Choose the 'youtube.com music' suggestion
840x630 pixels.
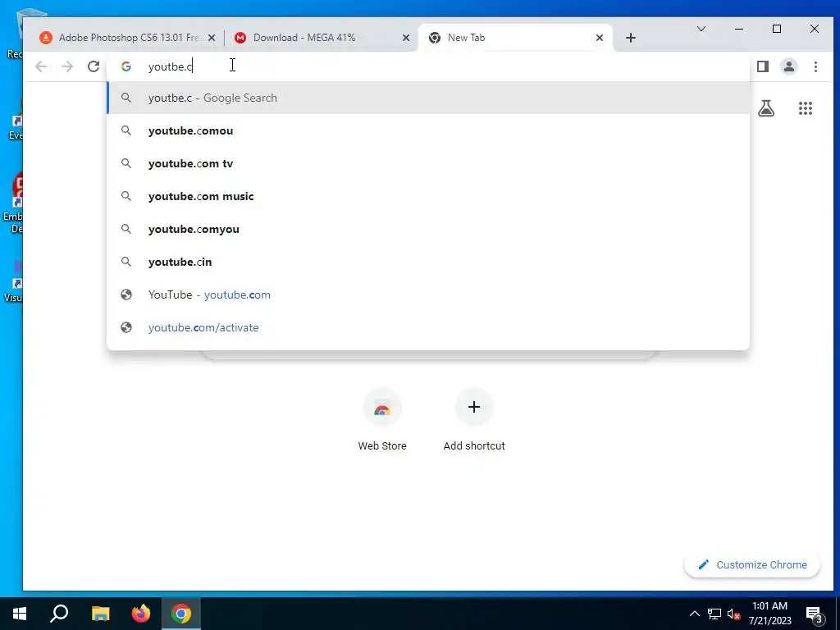pyautogui.click(x=428, y=196)
